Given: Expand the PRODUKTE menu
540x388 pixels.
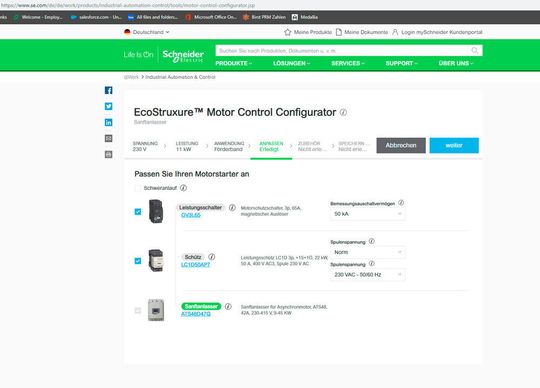Looking at the screenshot, I should tap(234, 63).
